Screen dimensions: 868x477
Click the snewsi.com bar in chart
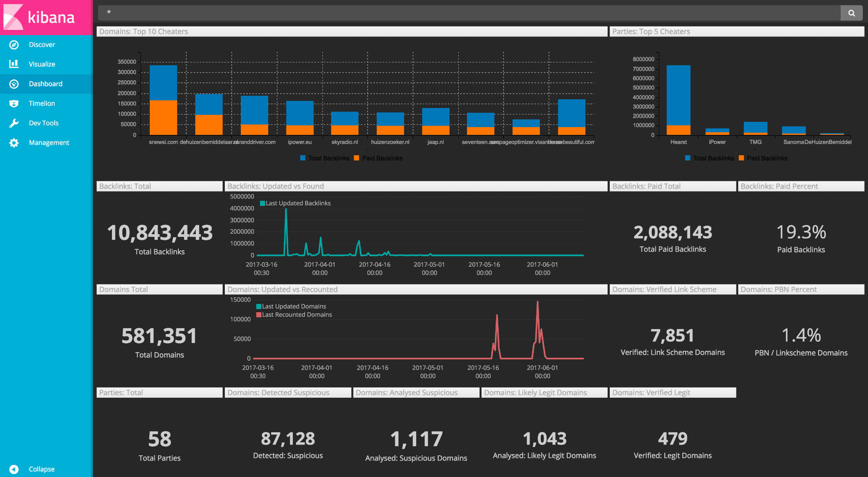pyautogui.click(x=163, y=100)
